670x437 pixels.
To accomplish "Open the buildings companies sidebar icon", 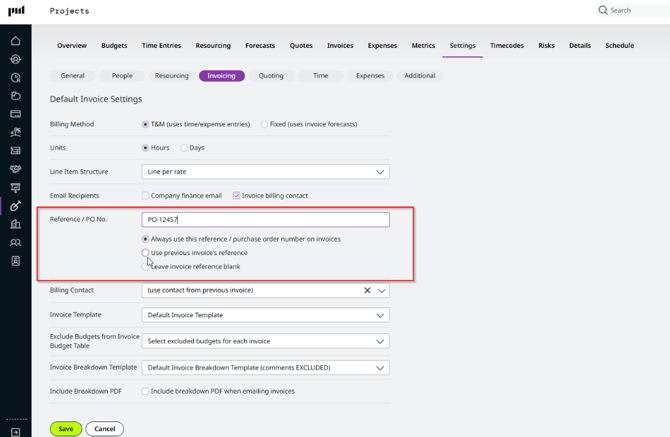I will [15, 224].
